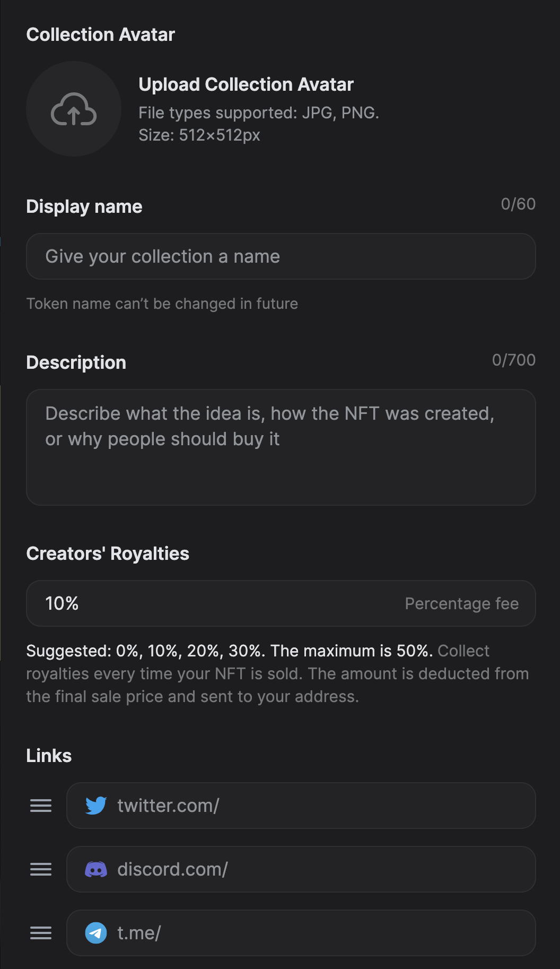Click the Telegram paper plane icon
560x969 pixels.
(96, 933)
